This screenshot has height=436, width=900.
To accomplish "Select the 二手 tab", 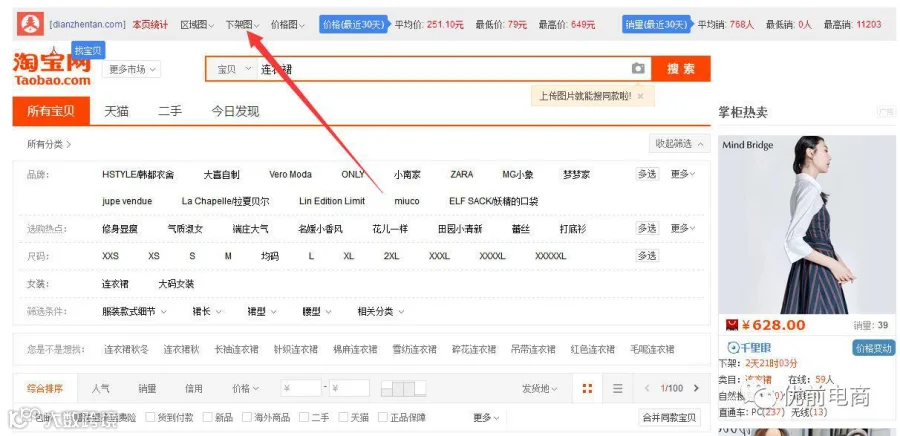I will (x=170, y=111).
